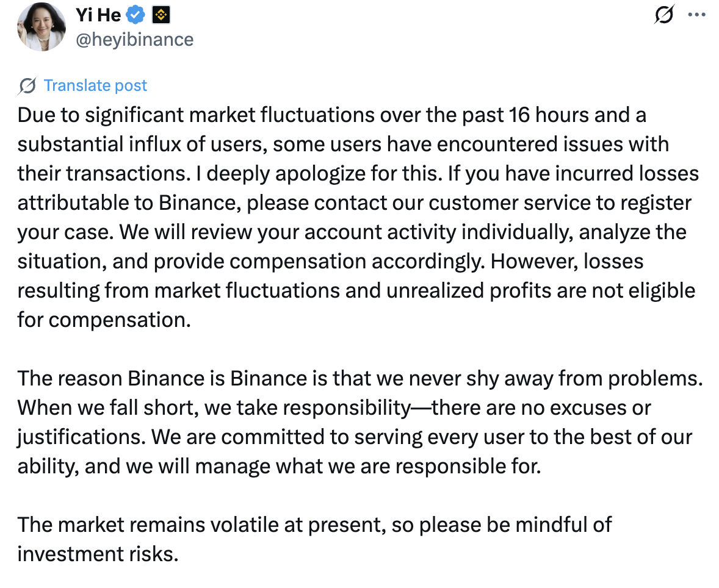Click the line ending 'for compensation.'

[104, 319]
